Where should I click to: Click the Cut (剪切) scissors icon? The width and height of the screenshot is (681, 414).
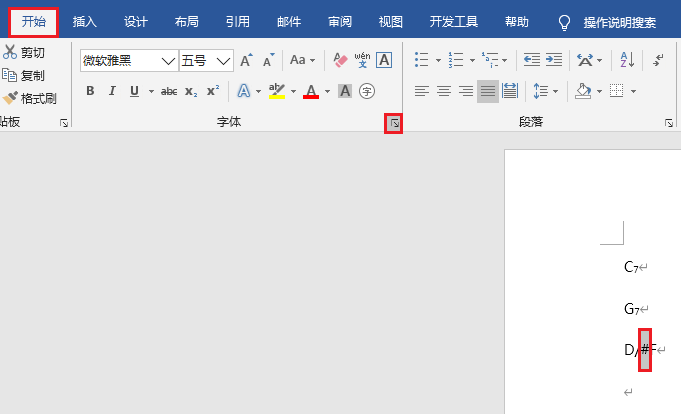click(x=10, y=52)
